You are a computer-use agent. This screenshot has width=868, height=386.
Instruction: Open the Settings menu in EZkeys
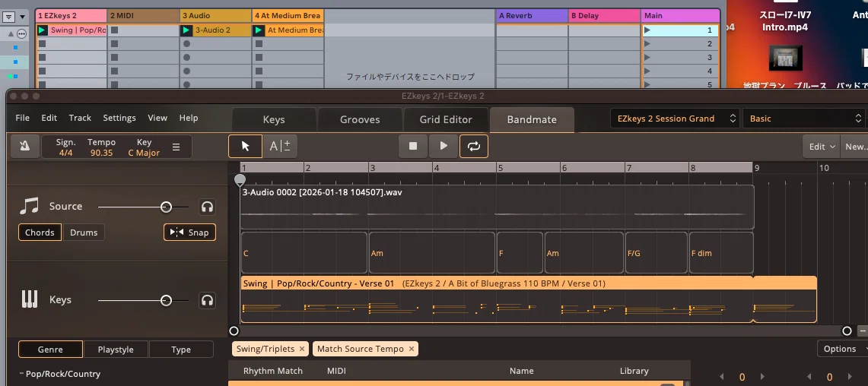click(x=119, y=118)
